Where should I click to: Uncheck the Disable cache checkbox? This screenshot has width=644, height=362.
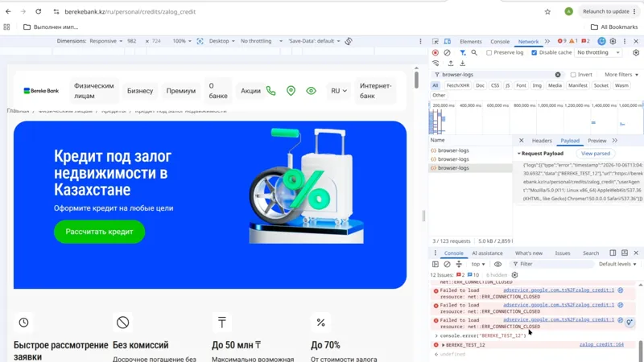[x=534, y=52]
